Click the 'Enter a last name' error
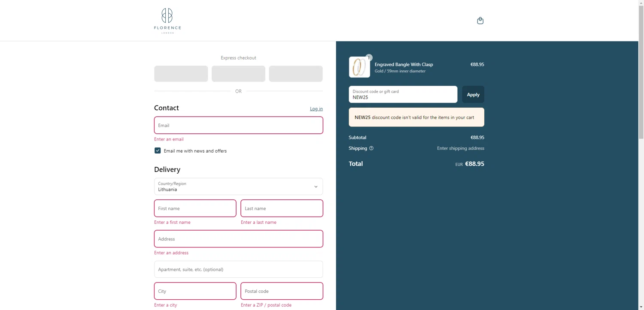 click(258, 223)
